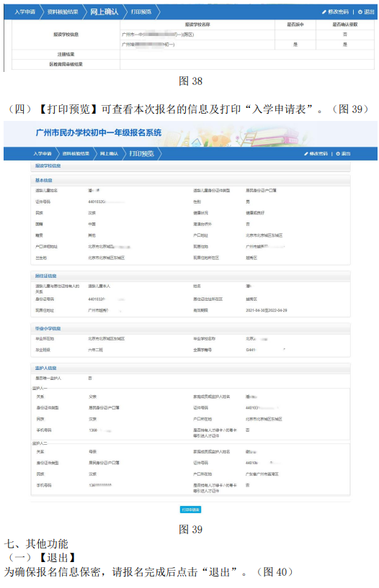This screenshot has height=588, width=379.
Task: Click 退出 in Figure 38 top bar
Action: click(x=366, y=12)
